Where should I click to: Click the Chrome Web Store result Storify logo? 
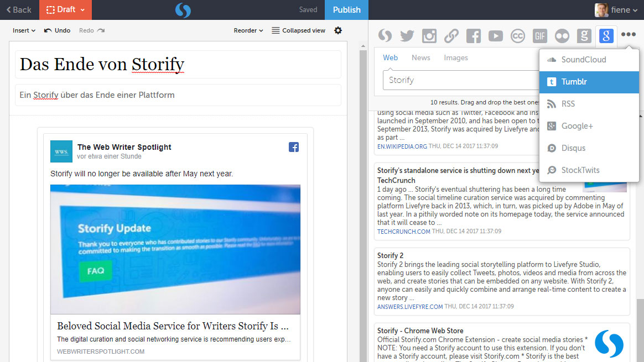coord(609,344)
